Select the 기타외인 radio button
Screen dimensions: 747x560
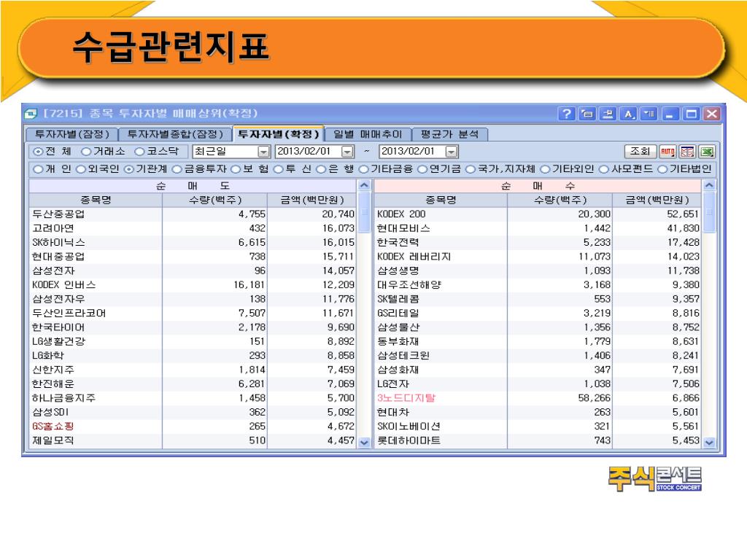545,169
